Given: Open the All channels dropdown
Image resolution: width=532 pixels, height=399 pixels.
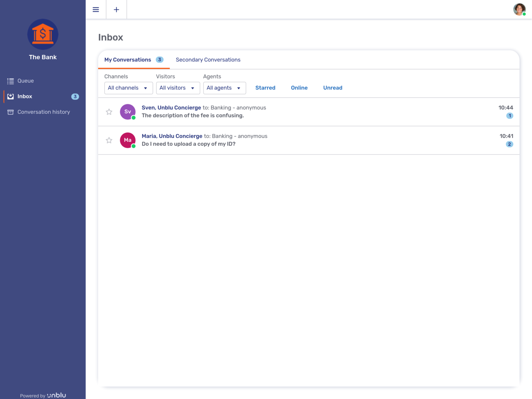Looking at the screenshot, I should 128,88.
